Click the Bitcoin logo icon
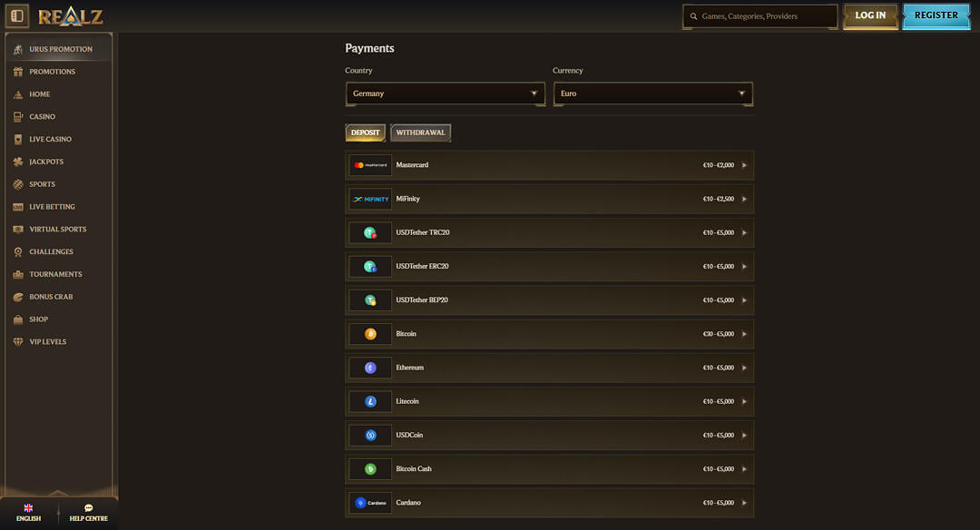The image size is (980, 530). (369, 334)
